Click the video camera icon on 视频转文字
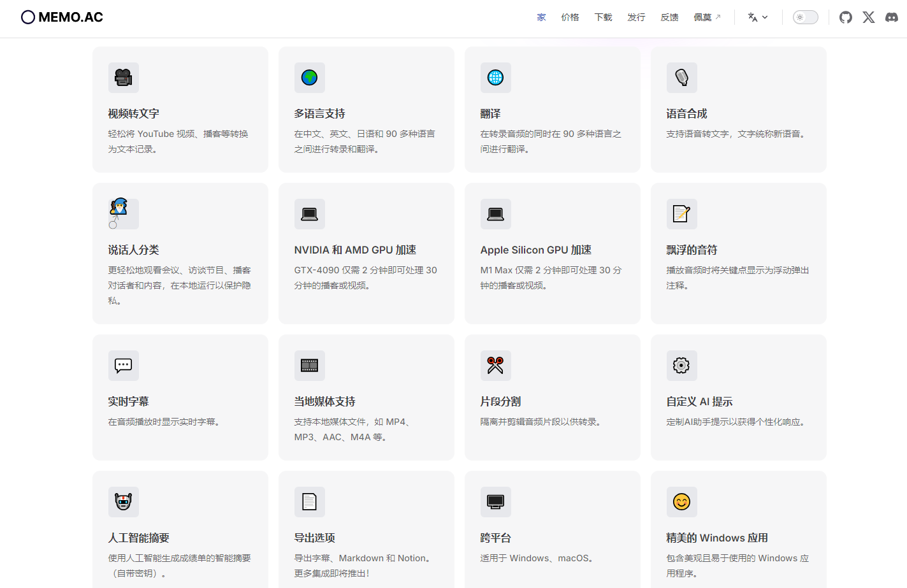The height and width of the screenshot is (588, 907). (x=124, y=78)
